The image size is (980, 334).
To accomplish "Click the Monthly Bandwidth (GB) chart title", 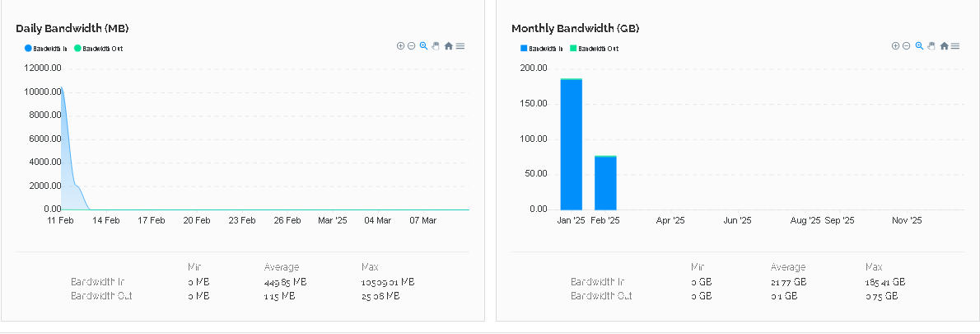I will point(575,28).
